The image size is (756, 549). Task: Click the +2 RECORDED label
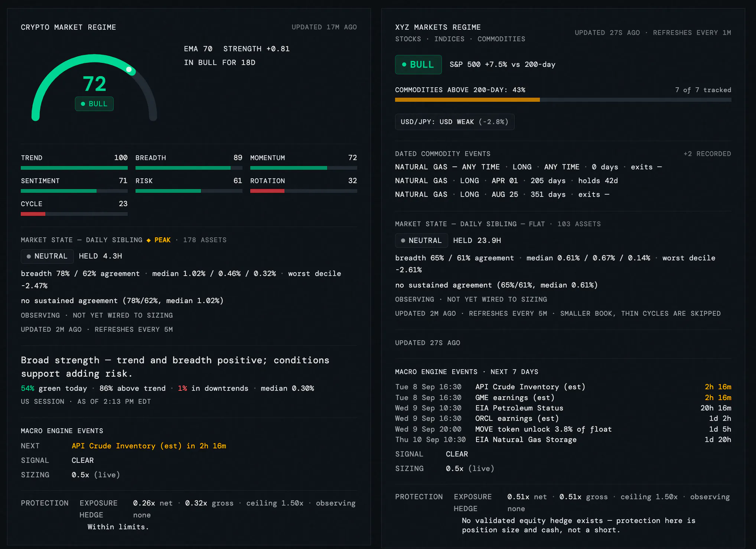(707, 154)
